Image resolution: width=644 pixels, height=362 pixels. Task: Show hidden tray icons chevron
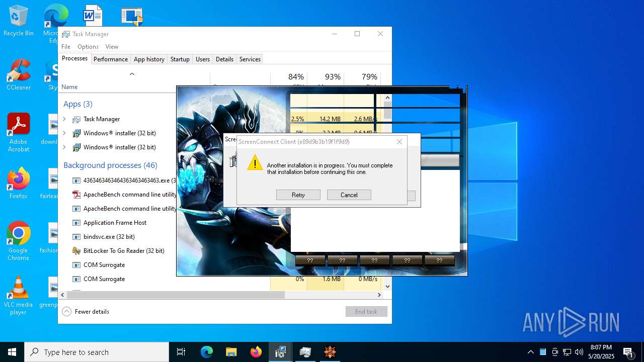[x=530, y=352]
